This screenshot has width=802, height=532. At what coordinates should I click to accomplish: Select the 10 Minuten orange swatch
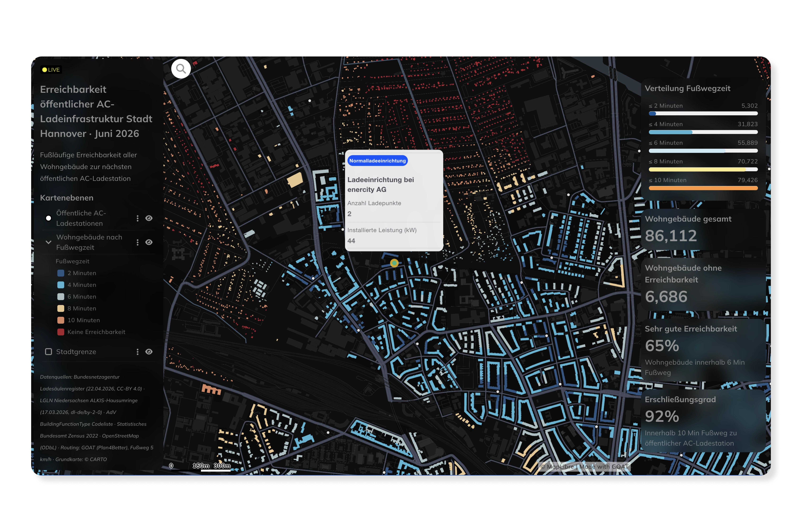61,320
